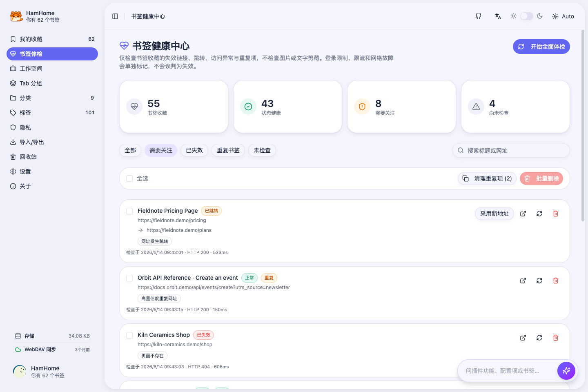Recheck the Fieldnote Pricing Page bookmark
Viewport: 588px width, 392px height.
(539, 214)
